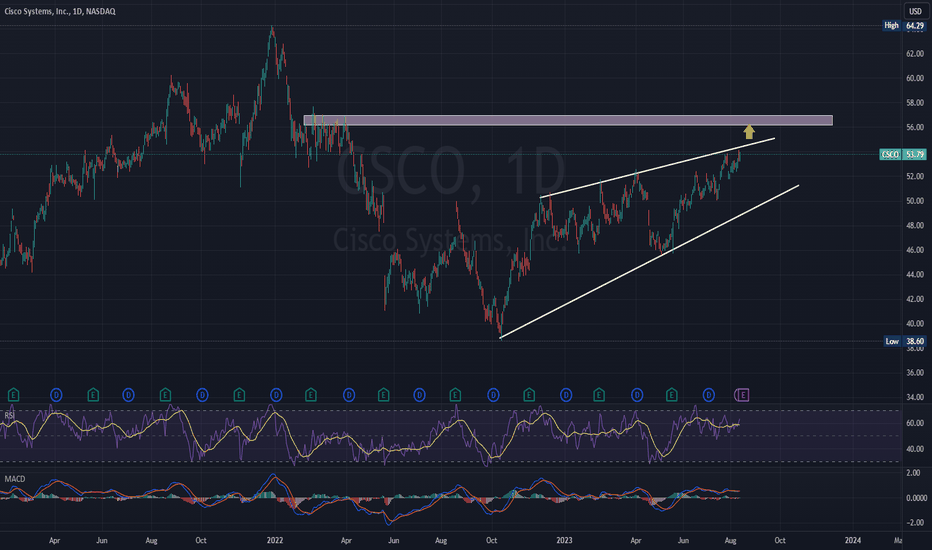Click the 2023 label on time axis

click(564, 540)
